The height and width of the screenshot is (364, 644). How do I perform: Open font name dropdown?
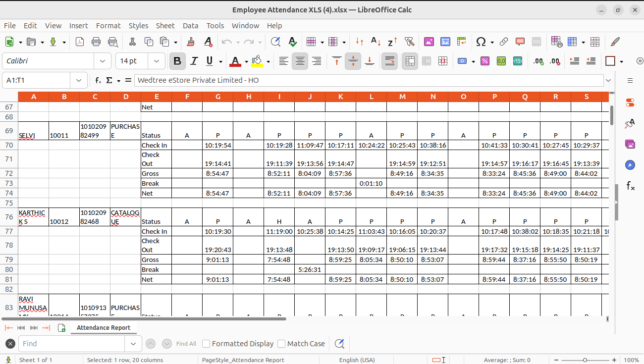coord(103,61)
